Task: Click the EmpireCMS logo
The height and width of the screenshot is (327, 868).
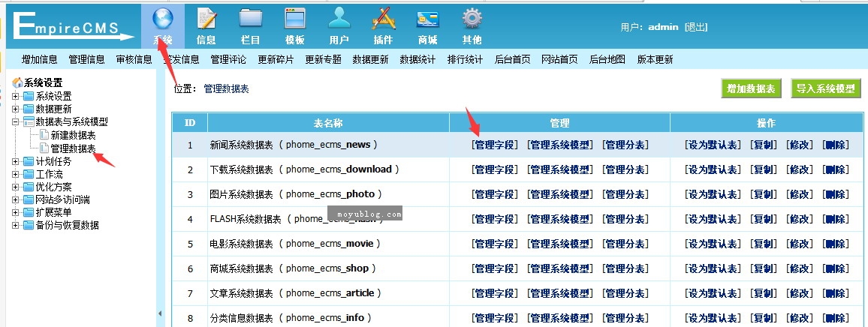Action: pyautogui.click(x=72, y=25)
